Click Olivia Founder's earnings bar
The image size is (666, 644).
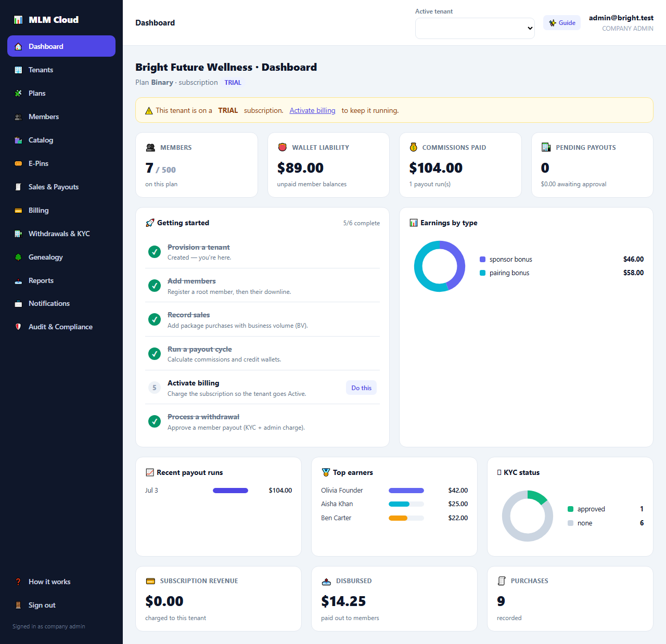click(x=406, y=490)
